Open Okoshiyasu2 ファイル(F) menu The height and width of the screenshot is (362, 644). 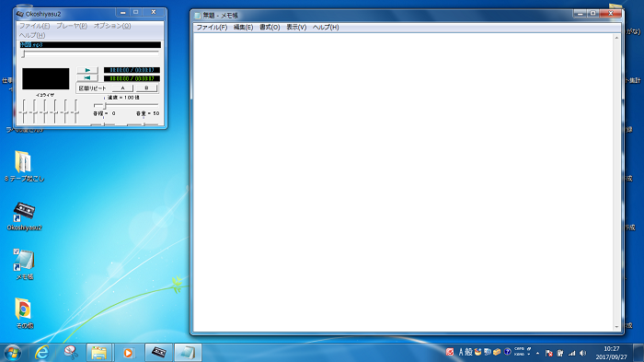point(35,26)
